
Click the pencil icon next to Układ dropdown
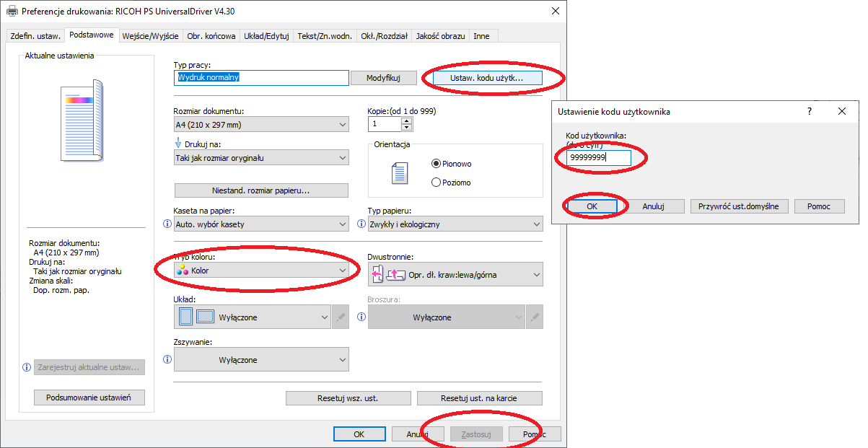[341, 317]
